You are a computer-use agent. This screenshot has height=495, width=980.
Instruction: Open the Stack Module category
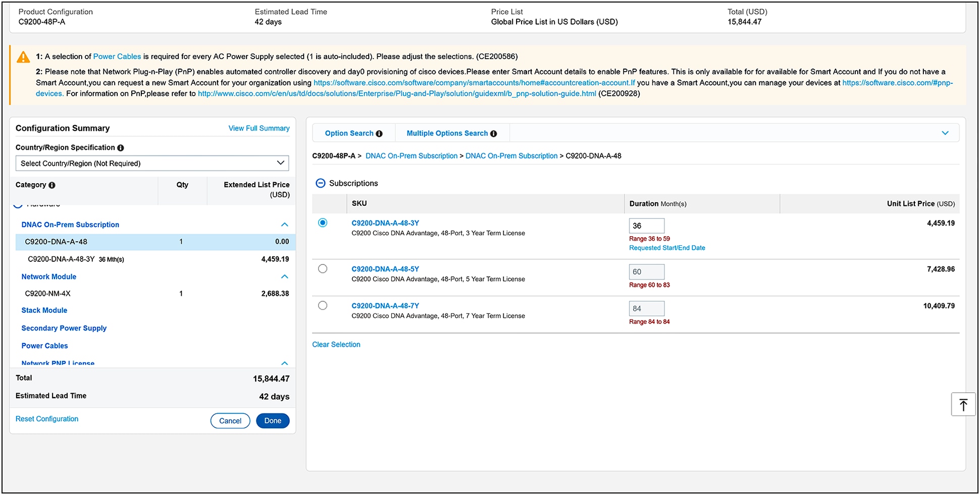[x=44, y=310]
